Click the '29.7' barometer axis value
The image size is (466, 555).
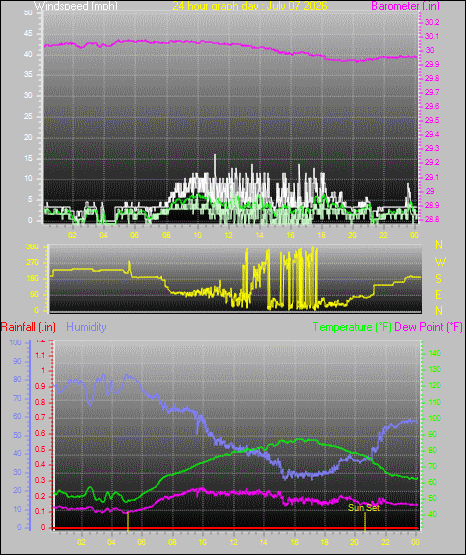[x=432, y=92]
